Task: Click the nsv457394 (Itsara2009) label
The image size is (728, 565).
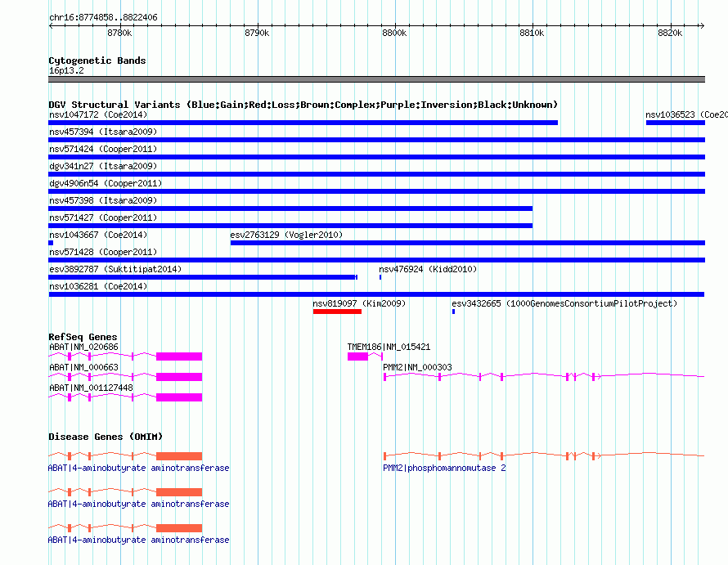Action: point(103,132)
